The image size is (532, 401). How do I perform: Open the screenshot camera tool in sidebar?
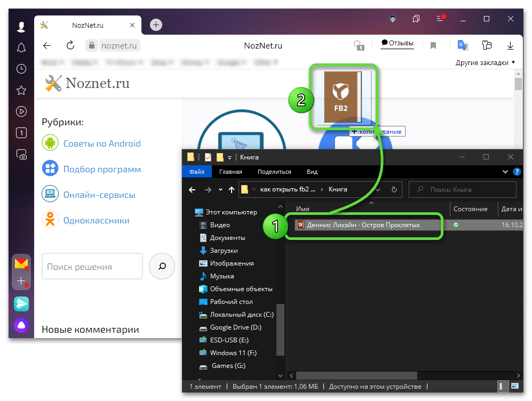point(21,155)
